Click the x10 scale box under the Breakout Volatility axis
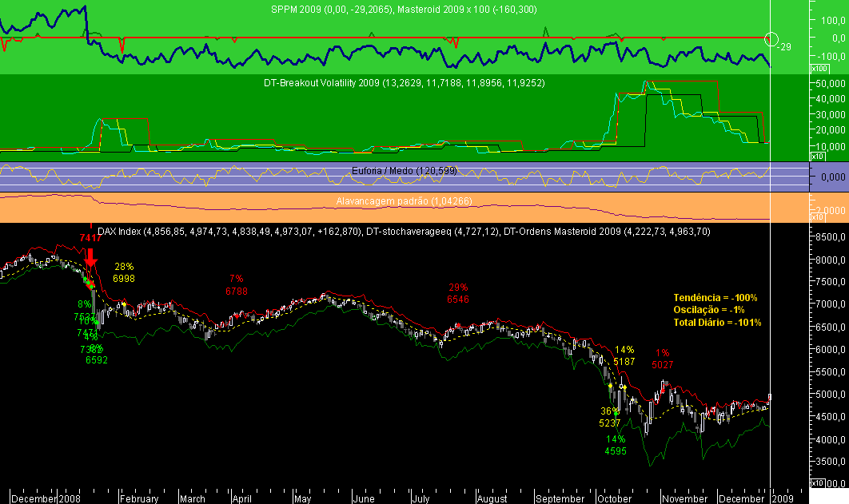Image resolution: width=849 pixels, height=504 pixels. click(x=818, y=157)
